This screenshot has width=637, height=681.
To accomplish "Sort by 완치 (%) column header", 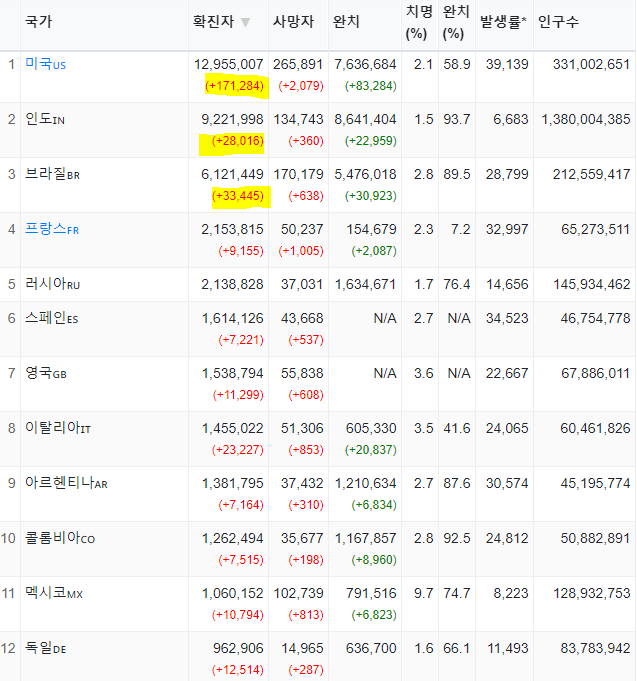I will pos(456,22).
